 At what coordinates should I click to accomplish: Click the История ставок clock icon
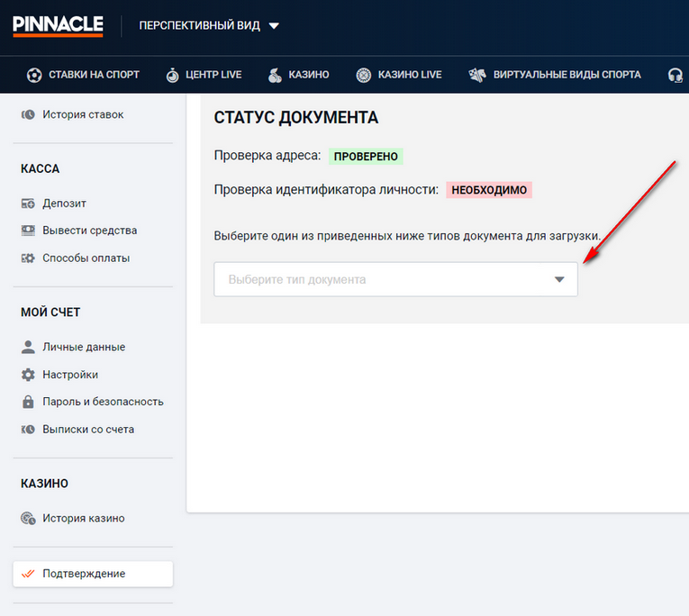(x=28, y=114)
